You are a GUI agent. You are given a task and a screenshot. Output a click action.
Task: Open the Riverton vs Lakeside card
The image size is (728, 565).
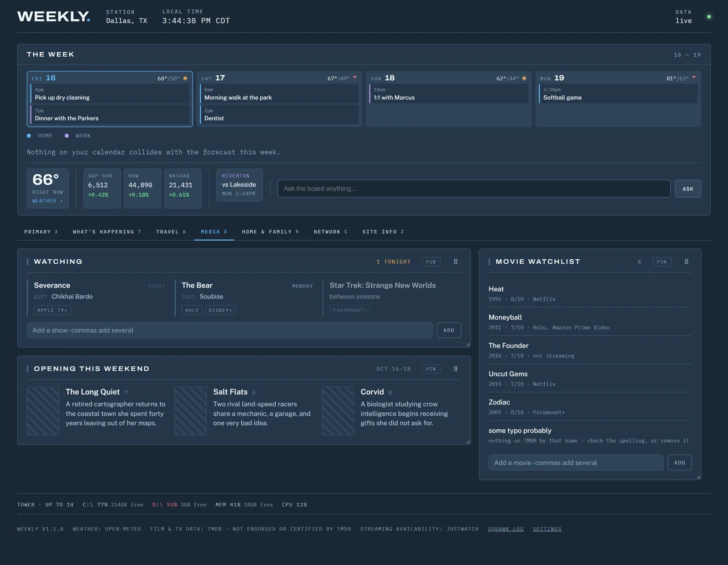(239, 185)
